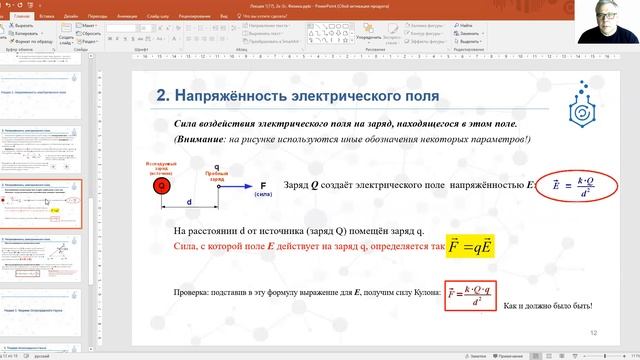
Task: Toggle text shadow (S) button
Action: 133,39
